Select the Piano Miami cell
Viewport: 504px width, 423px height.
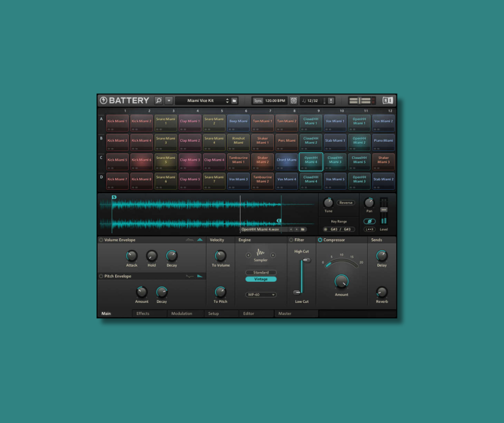383,142
